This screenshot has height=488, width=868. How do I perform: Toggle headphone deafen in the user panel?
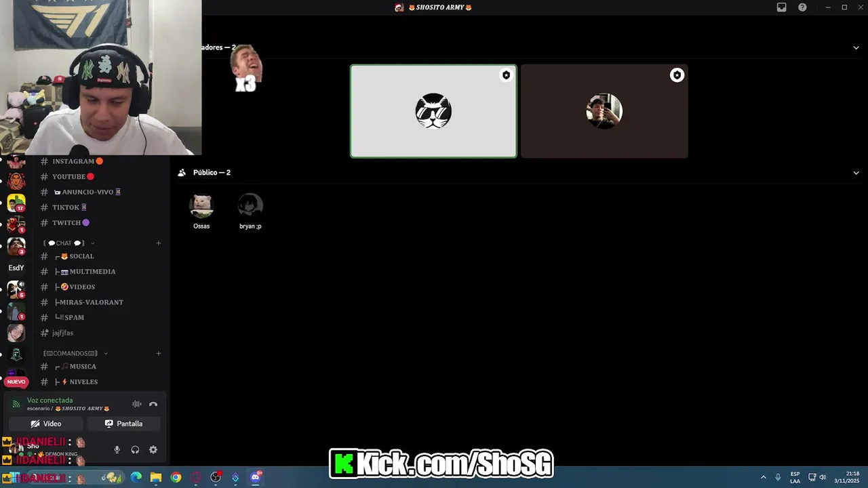tap(135, 449)
